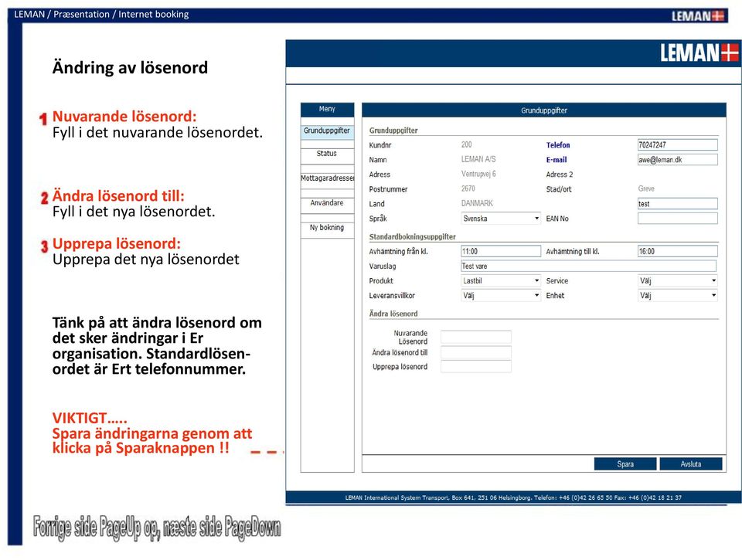This screenshot has height=560, width=742.
Task: Click the Adress 2 field containing test
Action: click(678, 204)
